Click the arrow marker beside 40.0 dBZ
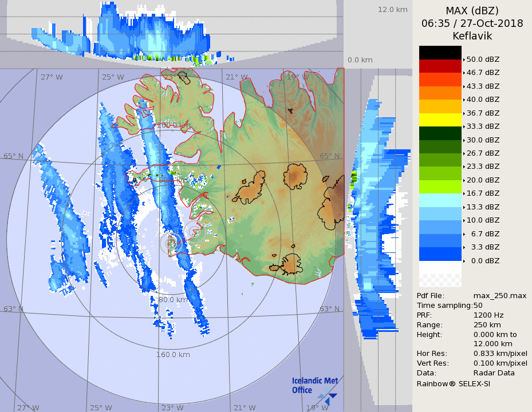 464,100
